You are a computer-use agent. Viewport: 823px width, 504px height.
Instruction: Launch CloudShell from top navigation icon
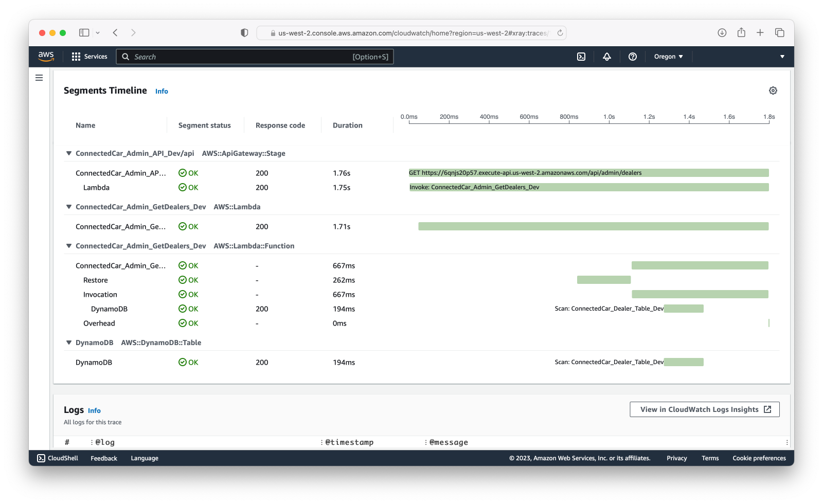[581, 57]
